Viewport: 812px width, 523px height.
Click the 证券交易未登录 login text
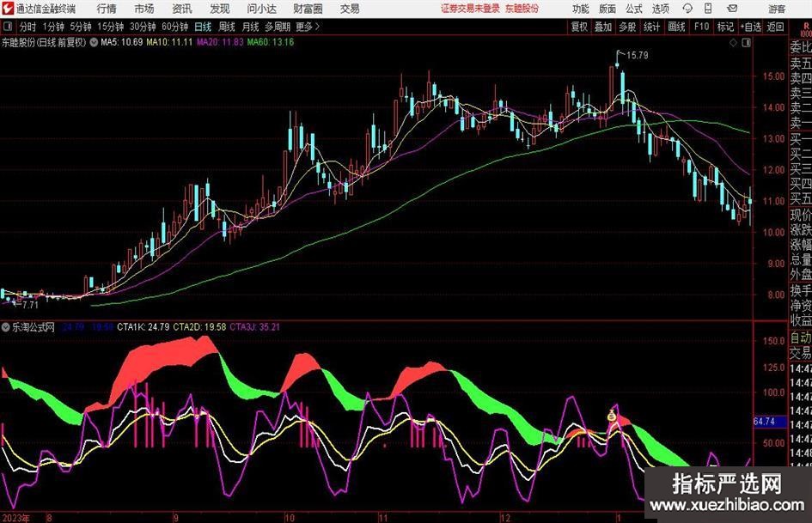pos(468,9)
